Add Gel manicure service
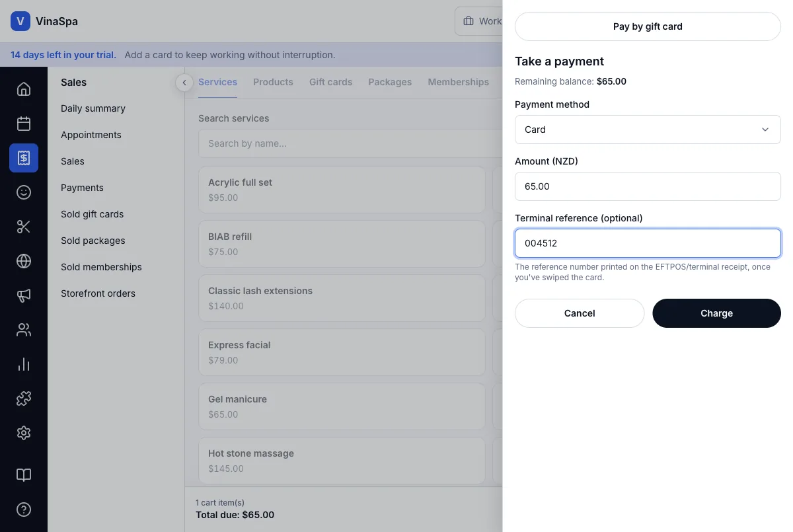The image size is (793, 532). pos(342,406)
